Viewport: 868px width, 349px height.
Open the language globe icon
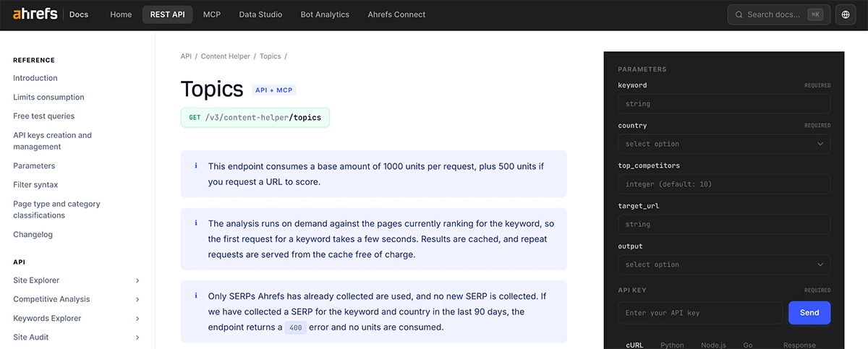coord(846,14)
